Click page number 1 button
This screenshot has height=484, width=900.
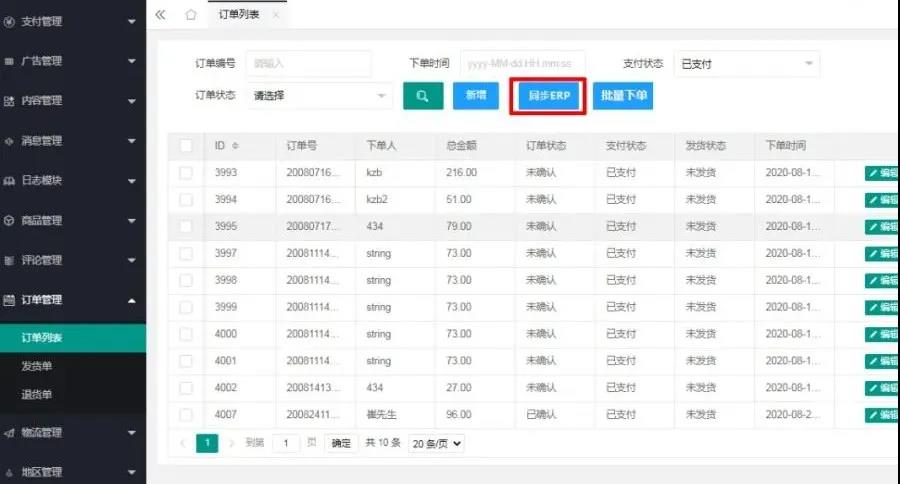point(207,443)
